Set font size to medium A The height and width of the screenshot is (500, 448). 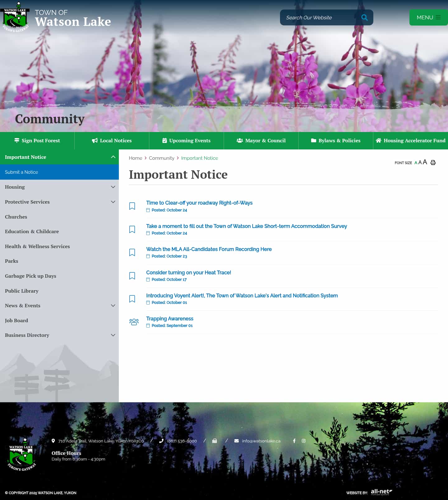coord(420,162)
